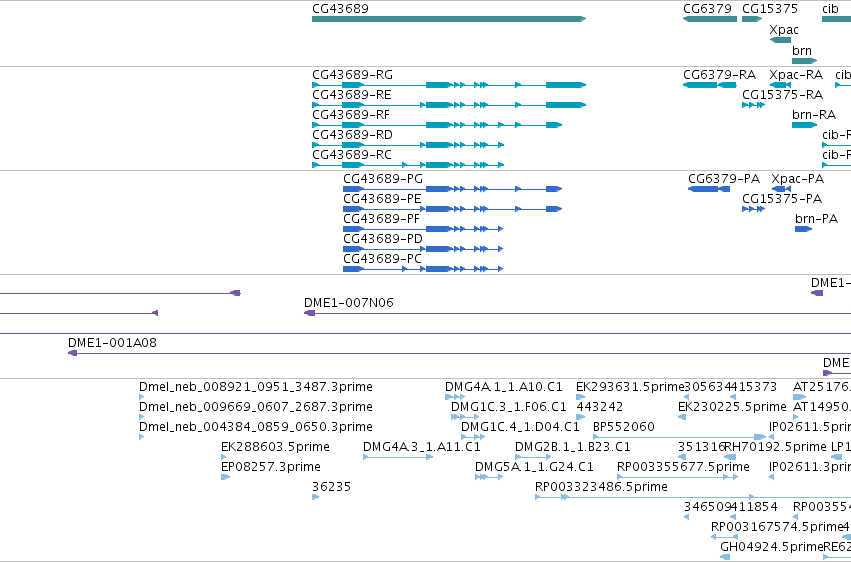This screenshot has width=851, height=562.
Task: Open the EP08257.3prime EST label
Action: click(x=271, y=467)
